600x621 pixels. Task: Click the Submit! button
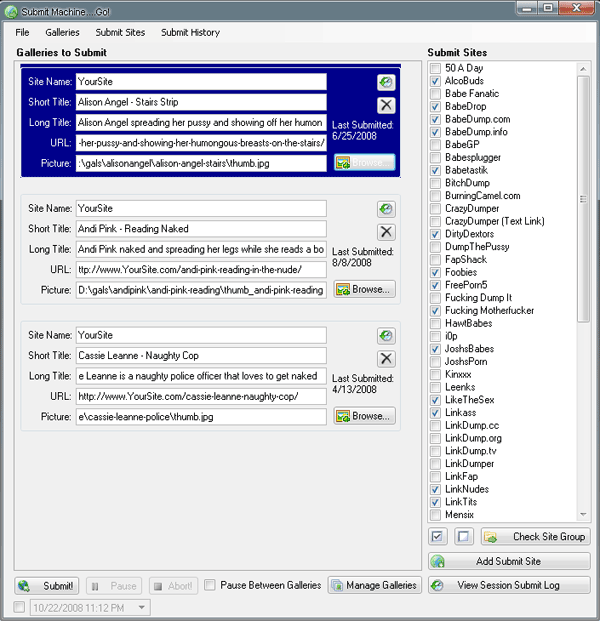tap(47, 585)
